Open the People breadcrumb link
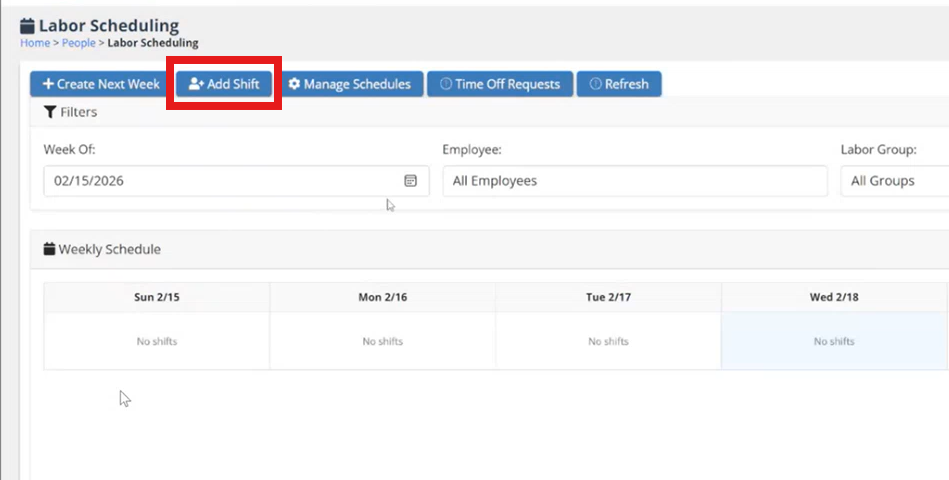This screenshot has height=480, width=949. (79, 43)
